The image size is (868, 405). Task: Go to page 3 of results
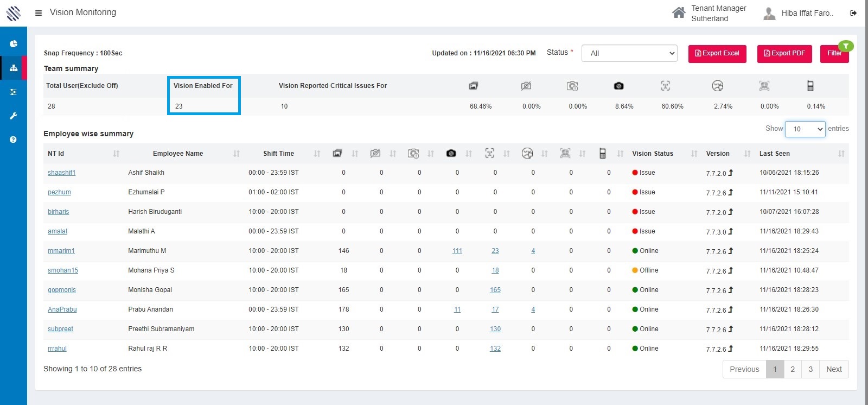(x=810, y=369)
